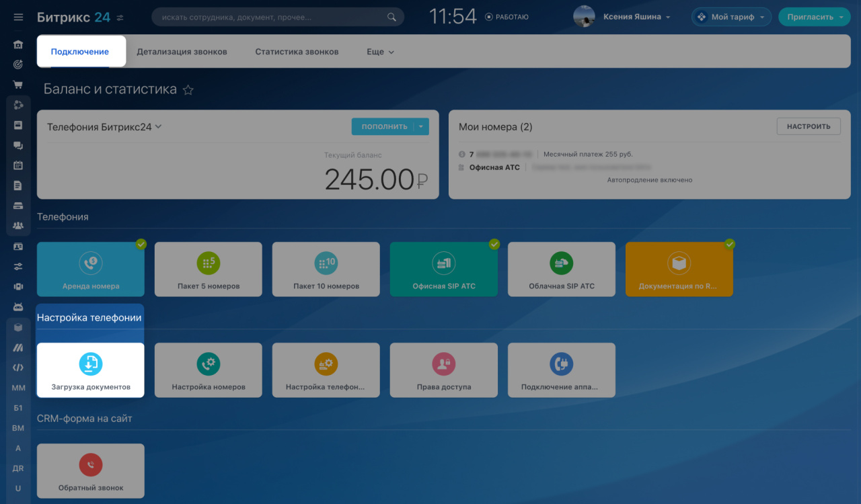861x504 pixels.
Task: Open the orange documentation tile
Action: point(679,269)
